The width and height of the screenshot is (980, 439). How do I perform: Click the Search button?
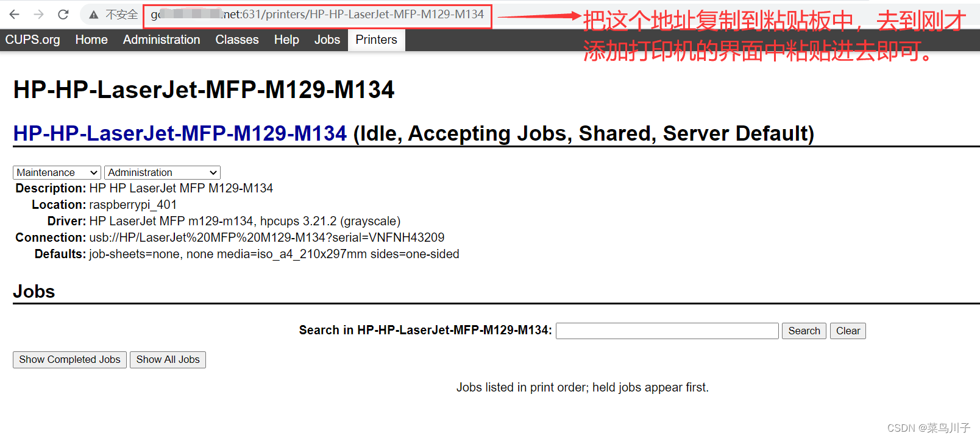(804, 331)
